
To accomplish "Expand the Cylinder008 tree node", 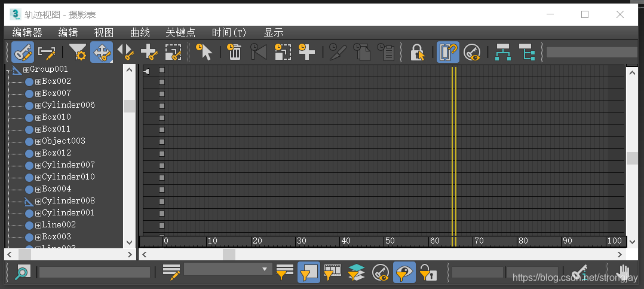I will coord(38,201).
